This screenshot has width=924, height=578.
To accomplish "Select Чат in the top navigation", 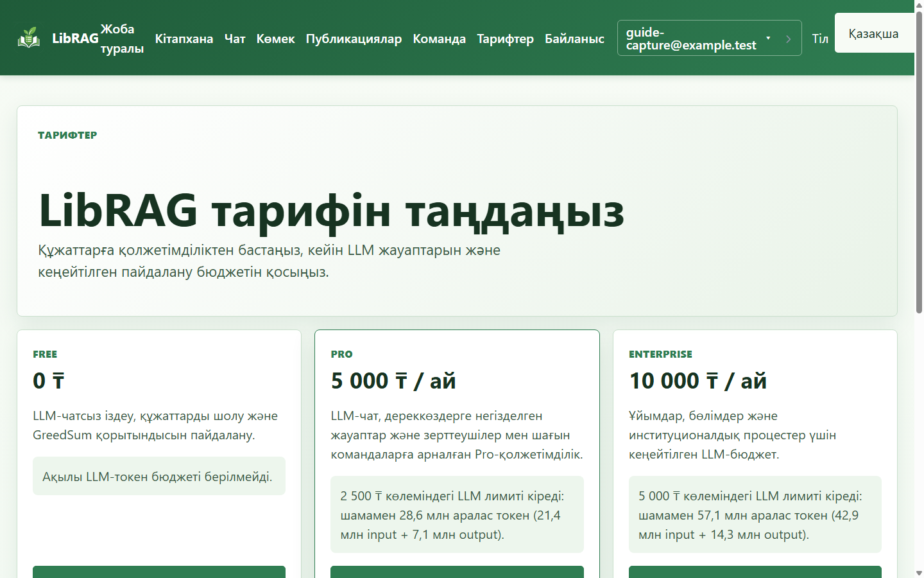I will tap(235, 39).
